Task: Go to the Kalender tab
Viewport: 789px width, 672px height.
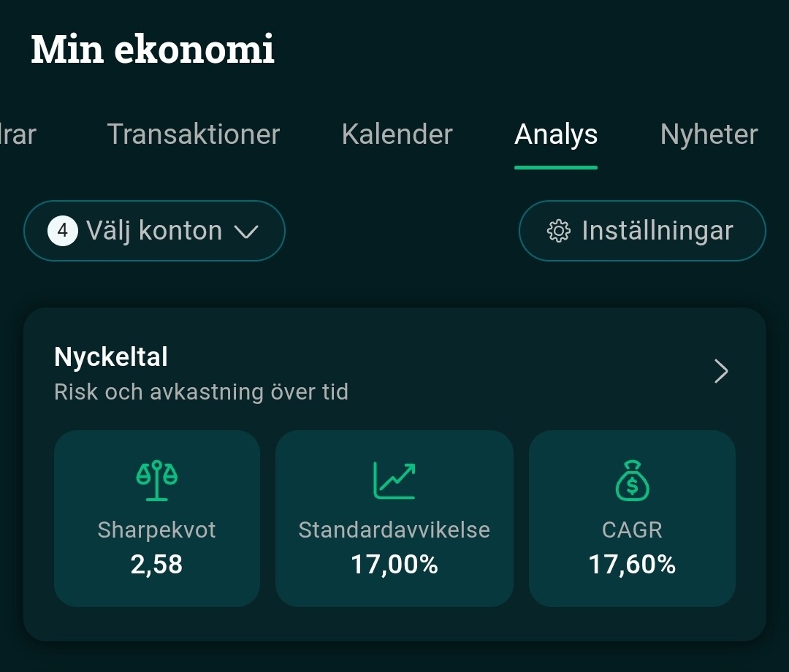Action: [397, 134]
